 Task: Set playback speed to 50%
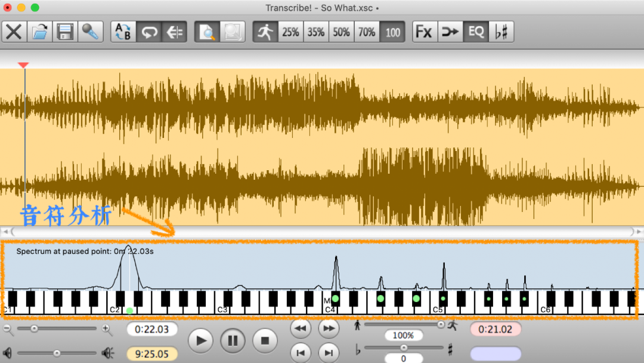(341, 32)
